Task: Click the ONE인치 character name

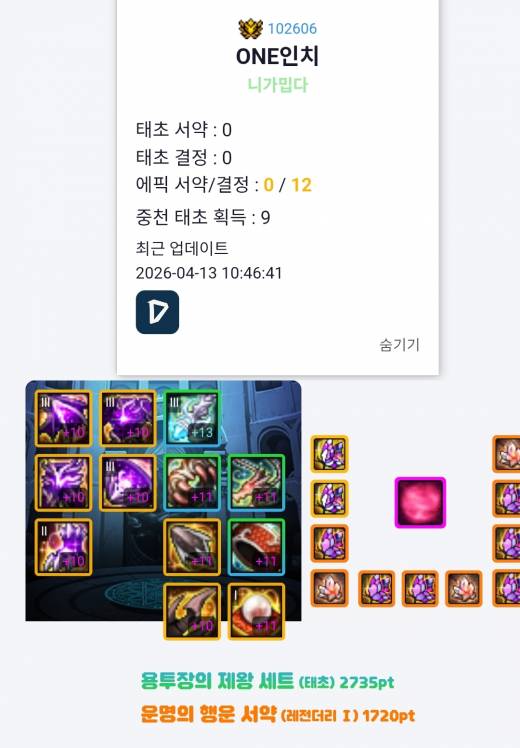Action: tap(278, 56)
